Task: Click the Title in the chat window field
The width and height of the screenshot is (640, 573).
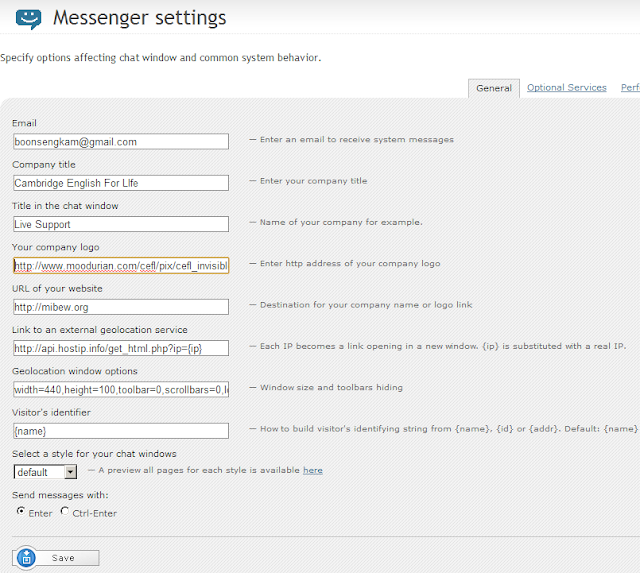Action: pyautogui.click(x=121, y=224)
